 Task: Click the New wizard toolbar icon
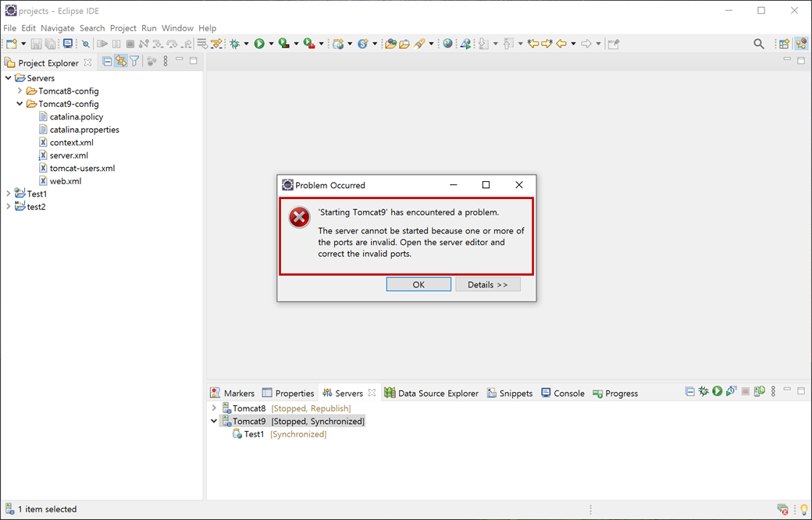pyautogui.click(x=12, y=44)
